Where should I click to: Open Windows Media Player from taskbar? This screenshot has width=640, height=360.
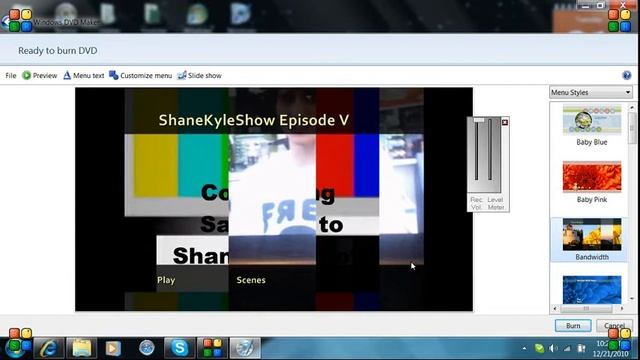point(113,348)
